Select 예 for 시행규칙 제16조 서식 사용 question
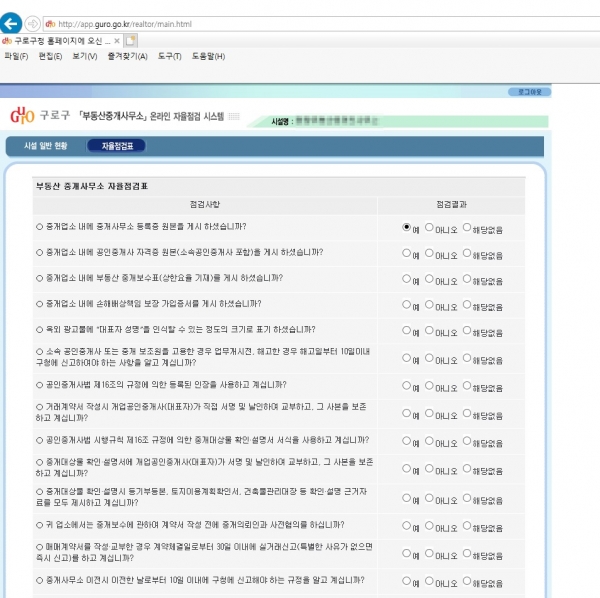This screenshot has width=600, height=598. click(406, 441)
